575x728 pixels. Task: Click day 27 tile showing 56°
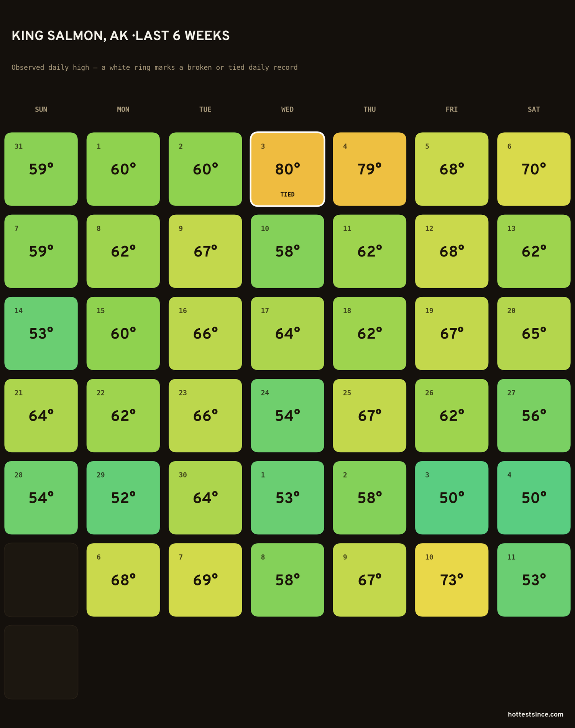coord(534,416)
